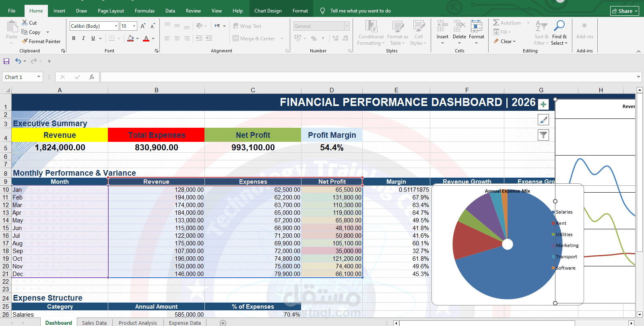Click the Find & Select magnifier icon

pyautogui.click(x=559, y=26)
